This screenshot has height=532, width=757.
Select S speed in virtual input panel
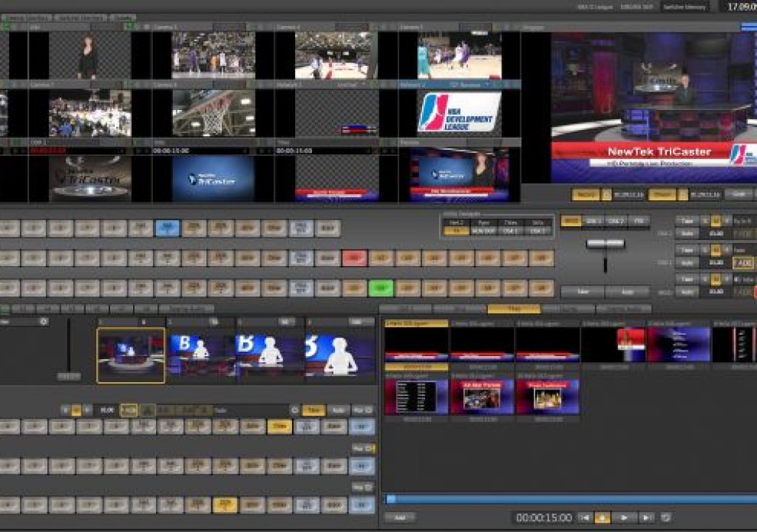click(x=66, y=410)
